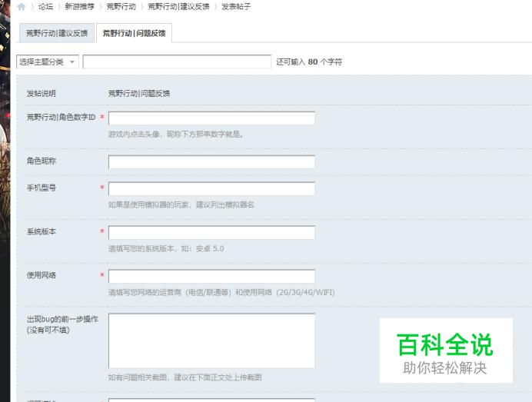Viewport: 532px width, 402px height.
Task: Click hint text 请填写您的系统版本
Action: 166,248
